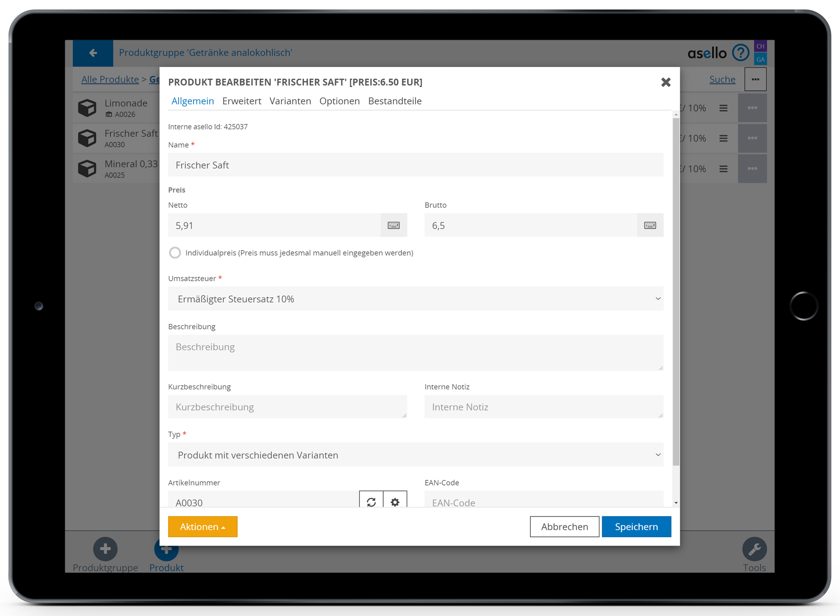Add a new Produktgruppe with plus icon
The image size is (840, 616).
click(x=105, y=549)
